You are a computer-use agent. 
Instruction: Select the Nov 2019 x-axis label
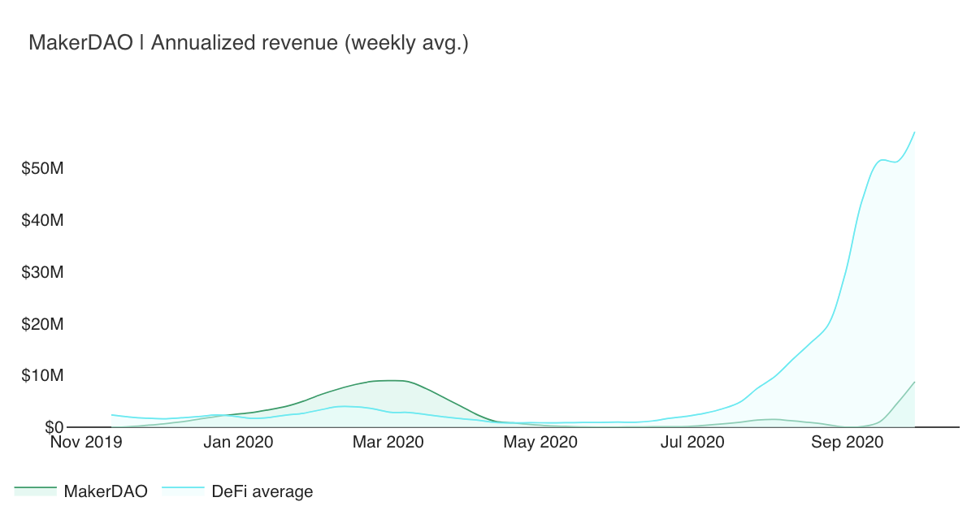click(86, 443)
